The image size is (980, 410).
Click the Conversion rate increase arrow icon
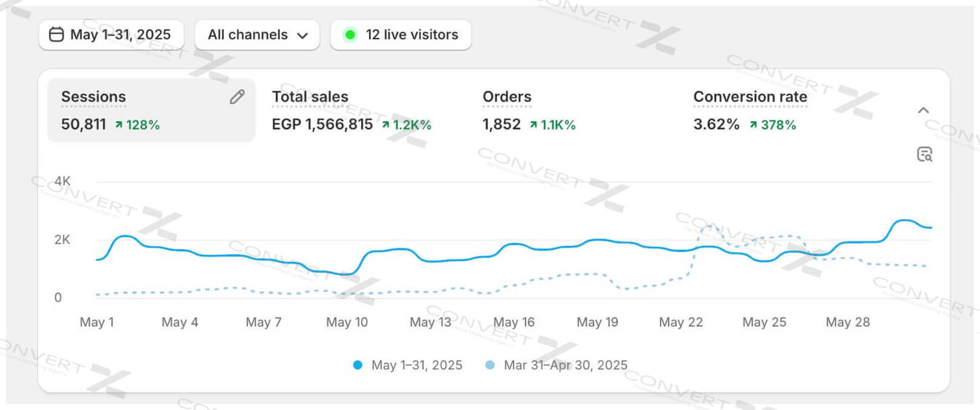pyautogui.click(x=753, y=125)
